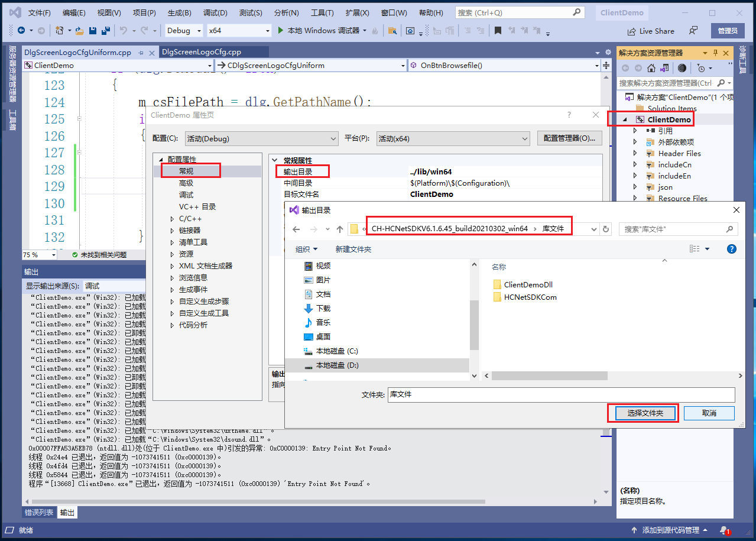The width and height of the screenshot is (756, 541).
Task: Collapse the ClientDemo project node
Action: pos(625,119)
